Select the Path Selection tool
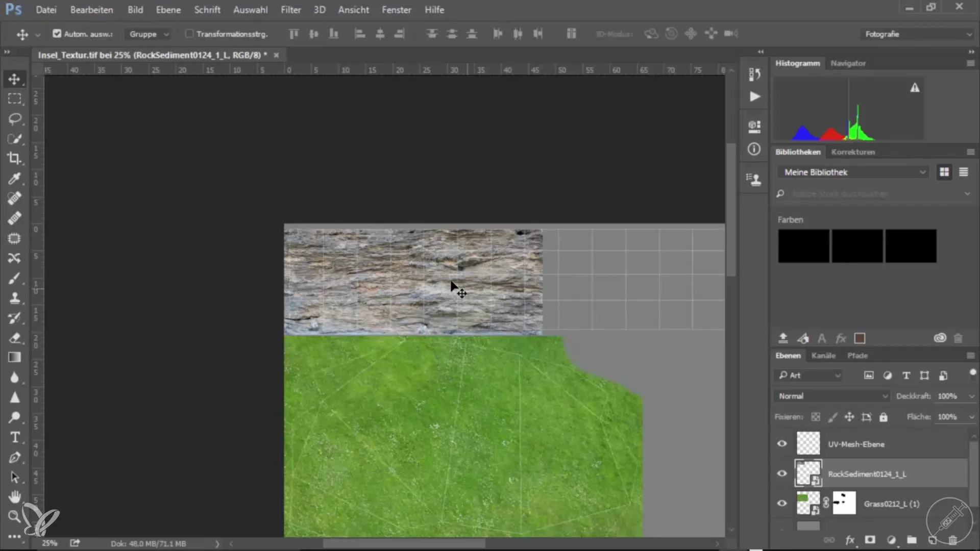Screen dimensions: 980x551 [14, 477]
